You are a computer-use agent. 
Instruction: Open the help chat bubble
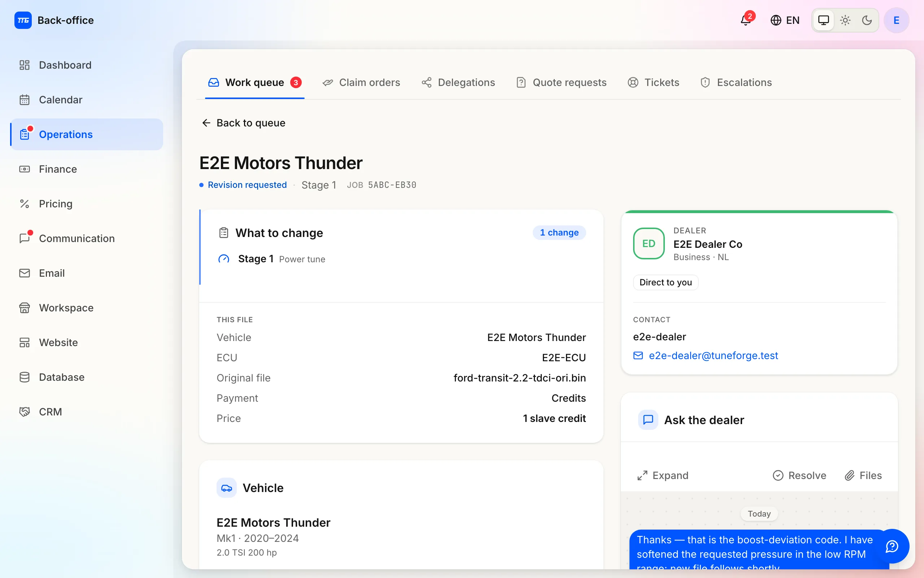coord(892,546)
